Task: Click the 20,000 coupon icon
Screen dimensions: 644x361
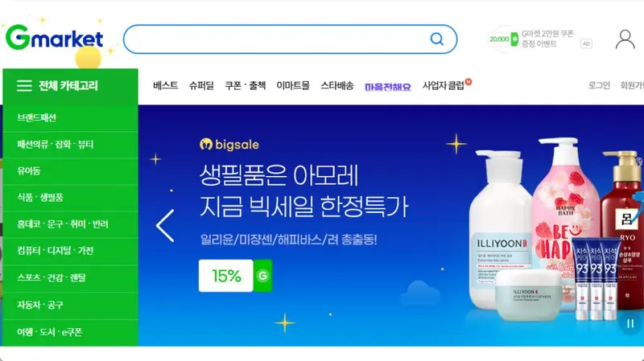Action: [x=503, y=39]
